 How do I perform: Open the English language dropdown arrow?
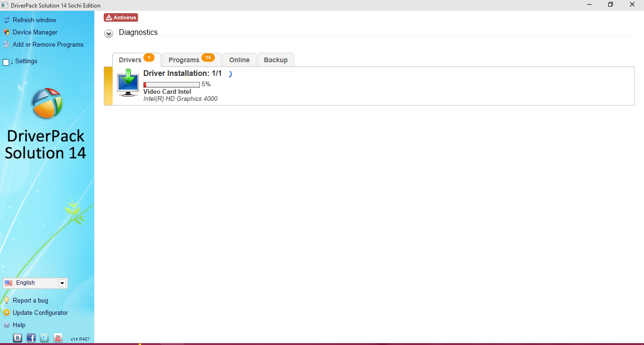tap(62, 283)
